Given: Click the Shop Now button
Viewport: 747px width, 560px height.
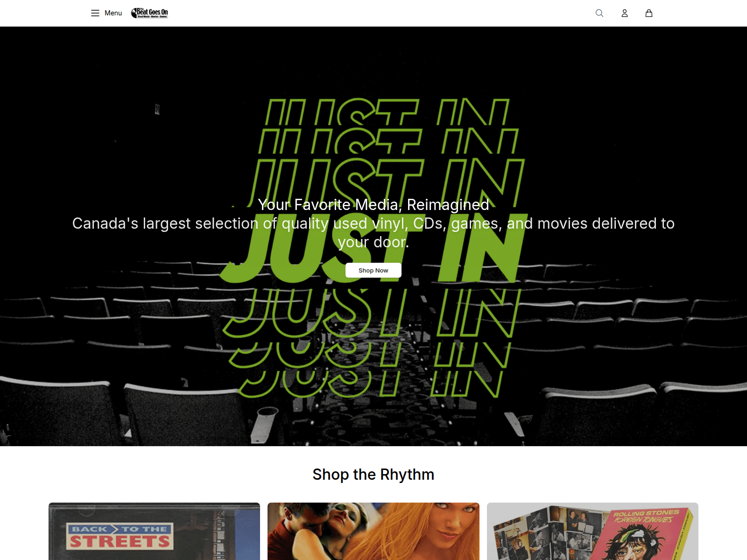Looking at the screenshot, I should [x=373, y=270].
